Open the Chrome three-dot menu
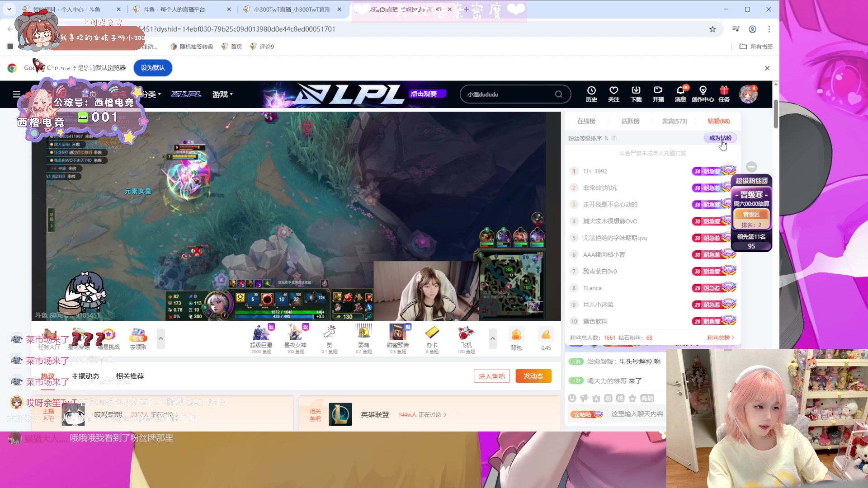 coord(769,29)
